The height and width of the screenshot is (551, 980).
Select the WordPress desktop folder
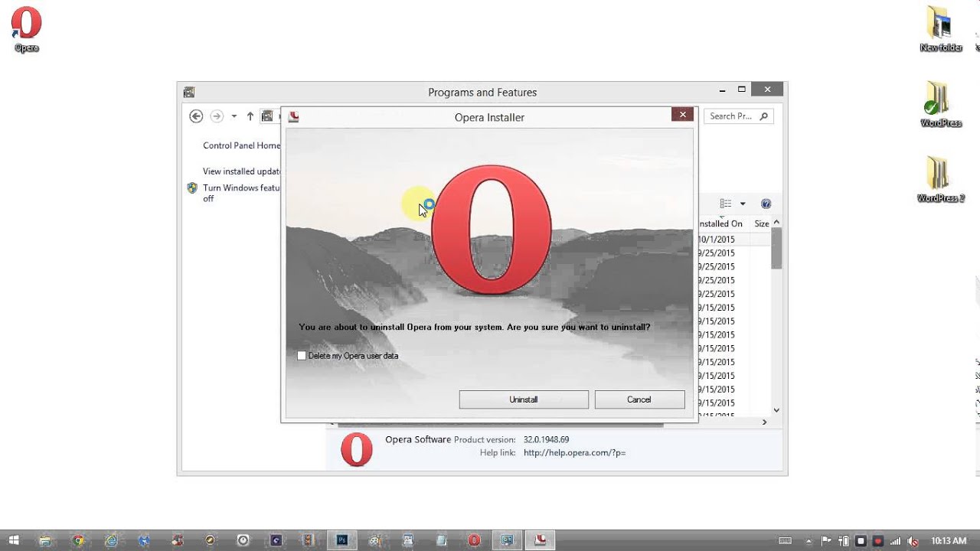point(941,104)
